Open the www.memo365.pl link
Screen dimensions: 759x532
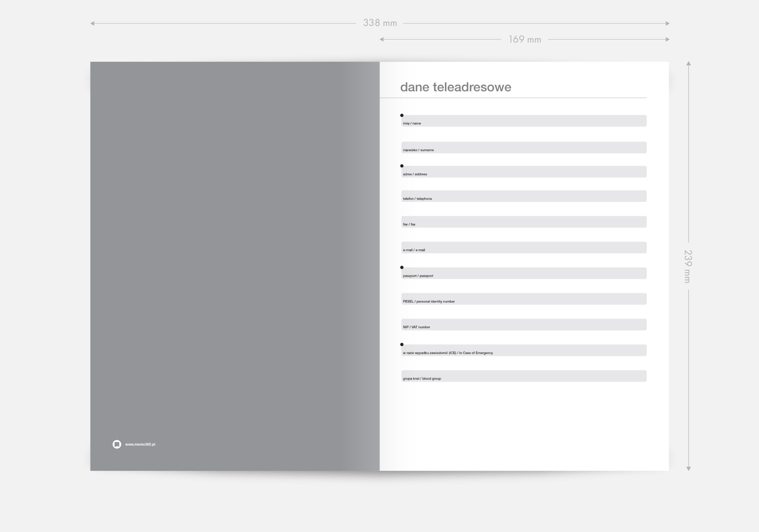140,444
